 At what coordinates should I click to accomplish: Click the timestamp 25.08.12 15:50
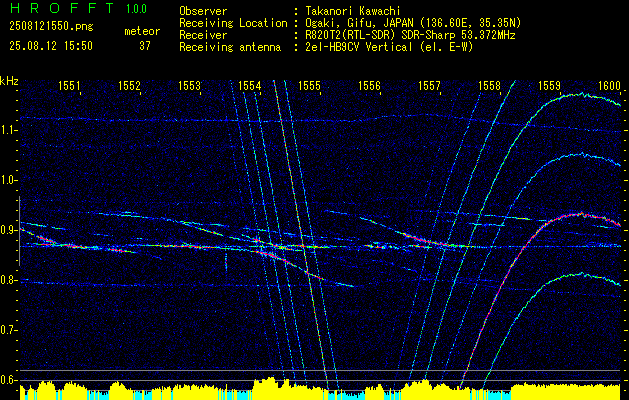[x=51, y=46]
